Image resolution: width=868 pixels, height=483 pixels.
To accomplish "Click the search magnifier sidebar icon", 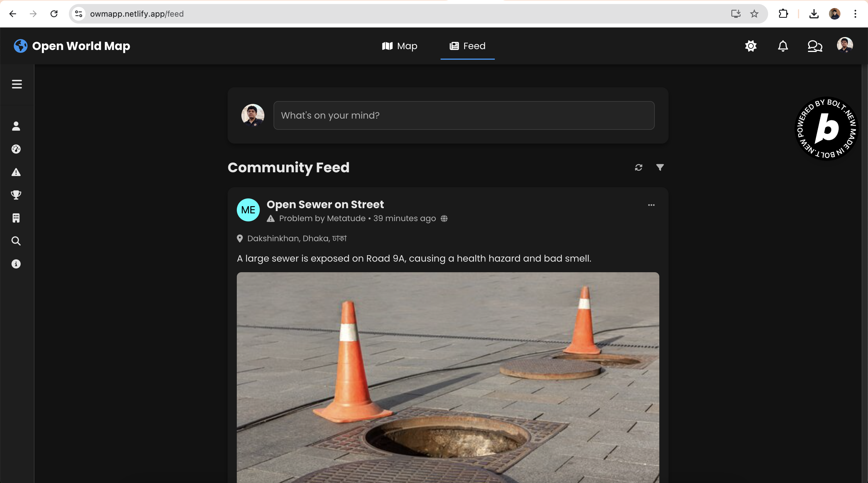I will [16, 241].
